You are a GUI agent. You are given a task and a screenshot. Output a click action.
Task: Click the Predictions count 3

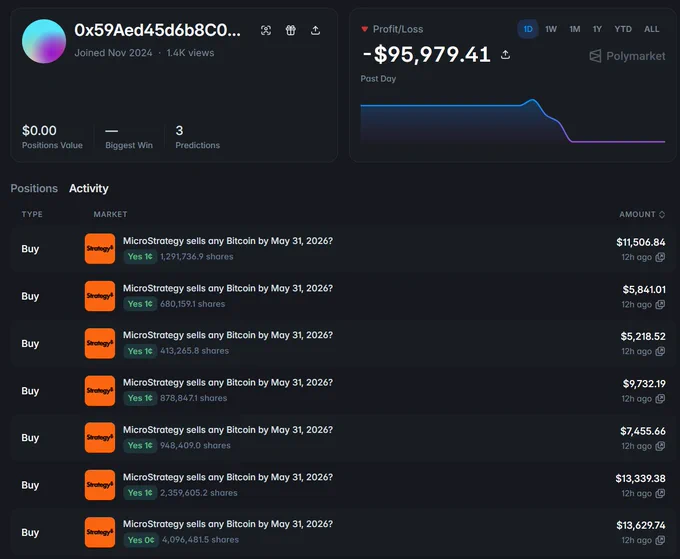click(x=179, y=130)
